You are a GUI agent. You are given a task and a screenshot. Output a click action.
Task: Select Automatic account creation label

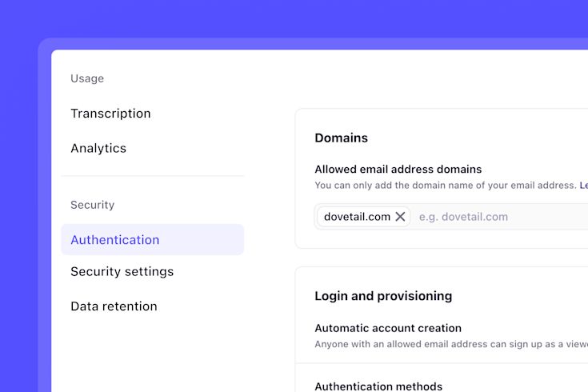point(388,328)
